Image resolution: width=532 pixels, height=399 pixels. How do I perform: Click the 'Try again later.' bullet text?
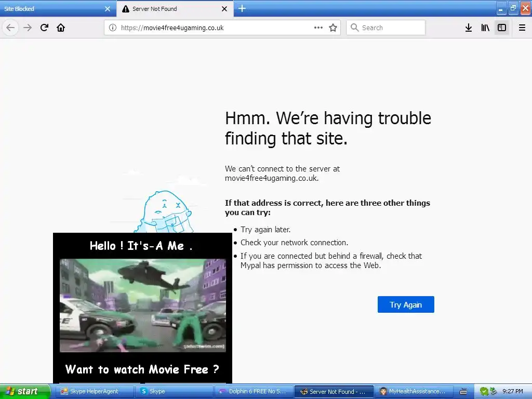pyautogui.click(x=265, y=230)
